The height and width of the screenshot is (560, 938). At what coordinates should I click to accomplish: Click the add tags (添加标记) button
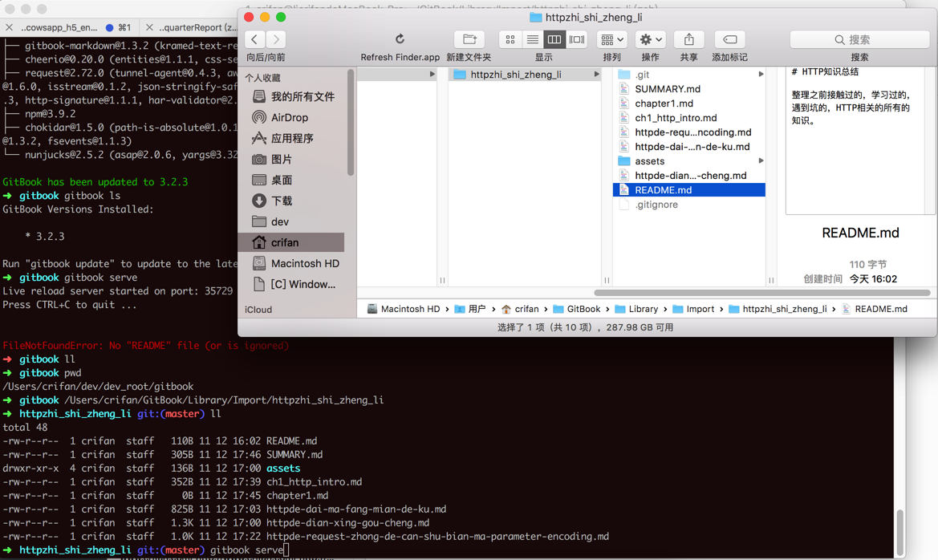pyautogui.click(x=730, y=39)
